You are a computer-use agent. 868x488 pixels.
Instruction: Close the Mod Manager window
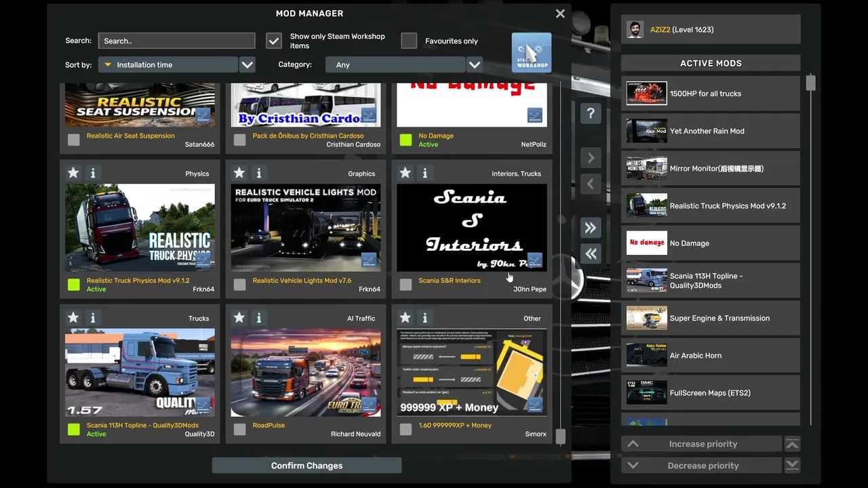(x=560, y=14)
